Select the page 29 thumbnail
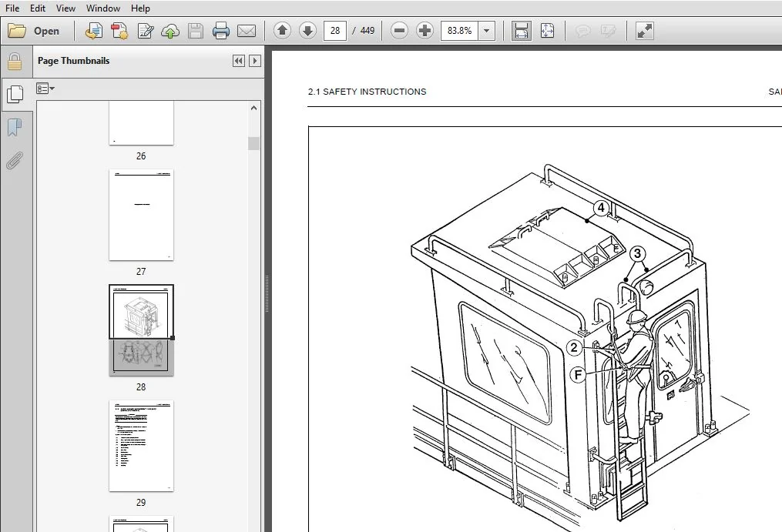 pyautogui.click(x=141, y=446)
